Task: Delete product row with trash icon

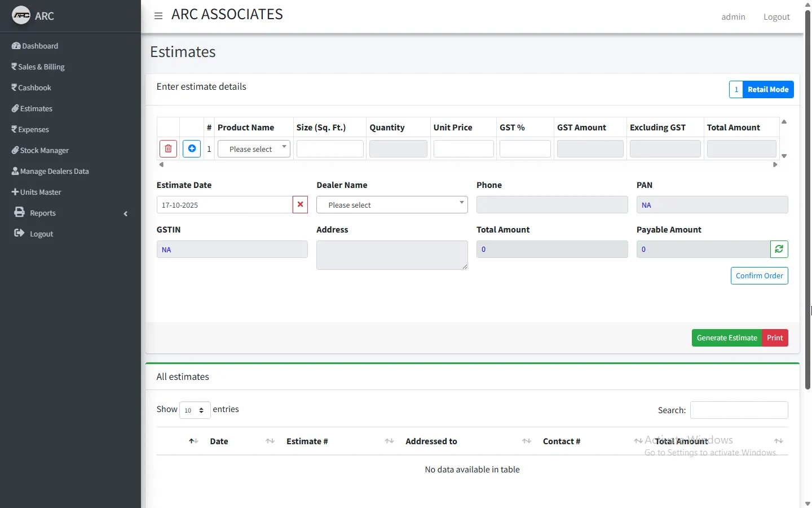Action: 168,149
